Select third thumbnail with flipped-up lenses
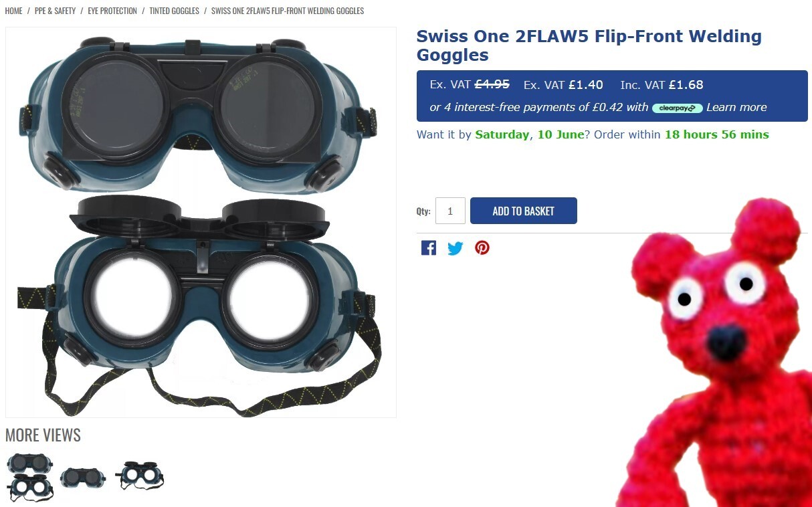Viewport: 812px width, 507px height. pyautogui.click(x=140, y=476)
